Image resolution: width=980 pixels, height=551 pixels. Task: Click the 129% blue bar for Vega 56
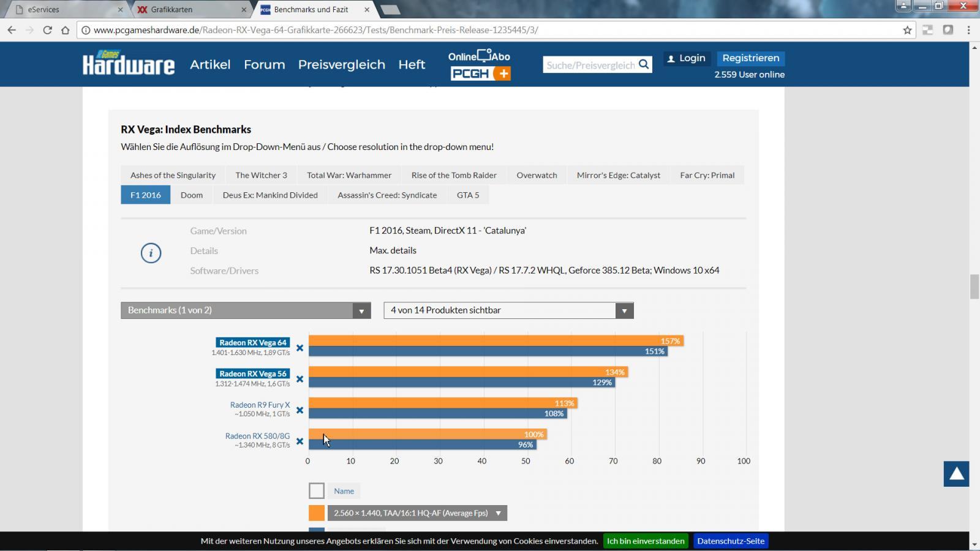click(x=462, y=383)
